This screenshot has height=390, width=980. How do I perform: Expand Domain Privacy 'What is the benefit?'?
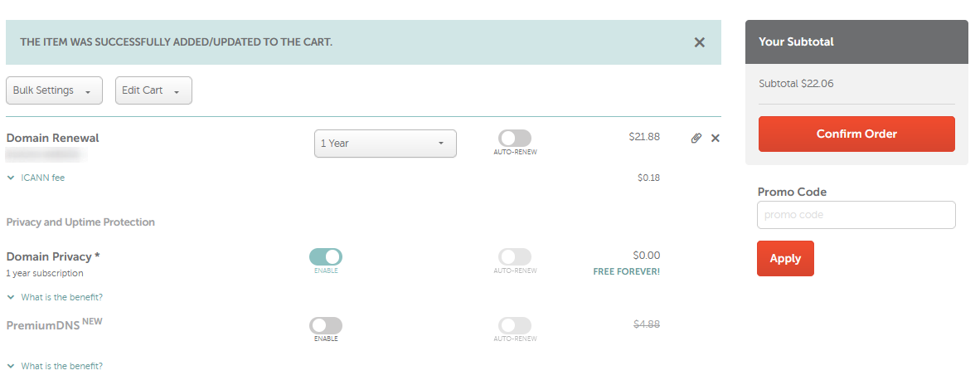tap(62, 297)
